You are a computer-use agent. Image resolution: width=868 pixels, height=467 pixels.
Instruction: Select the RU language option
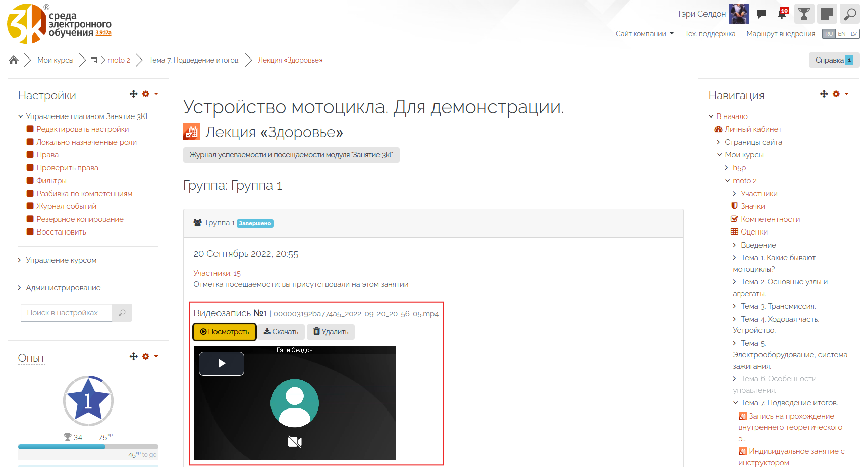(x=829, y=34)
